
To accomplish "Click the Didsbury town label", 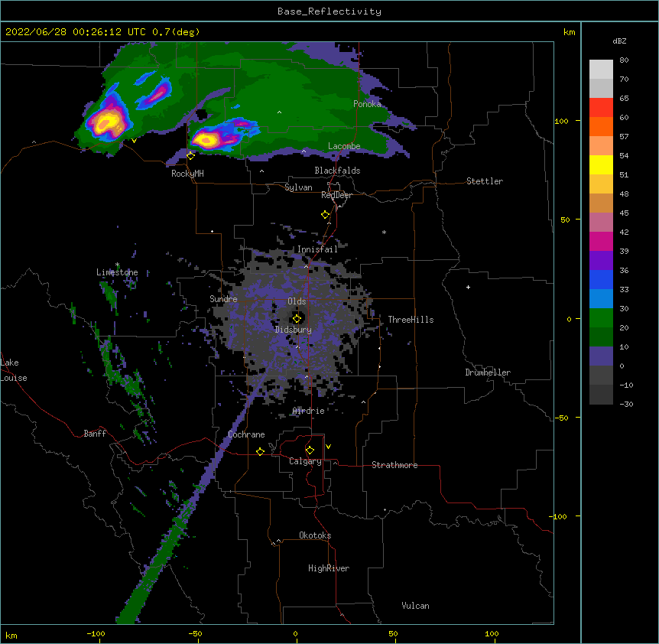I will (294, 330).
